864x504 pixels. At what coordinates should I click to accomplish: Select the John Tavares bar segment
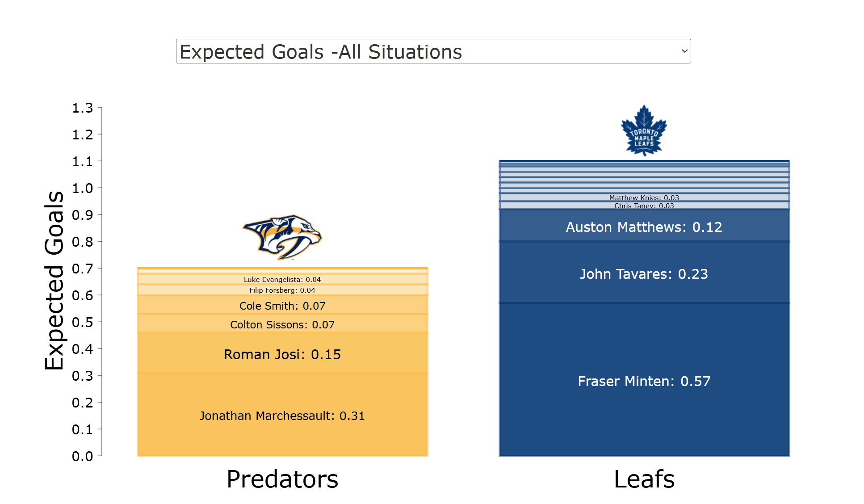click(644, 273)
